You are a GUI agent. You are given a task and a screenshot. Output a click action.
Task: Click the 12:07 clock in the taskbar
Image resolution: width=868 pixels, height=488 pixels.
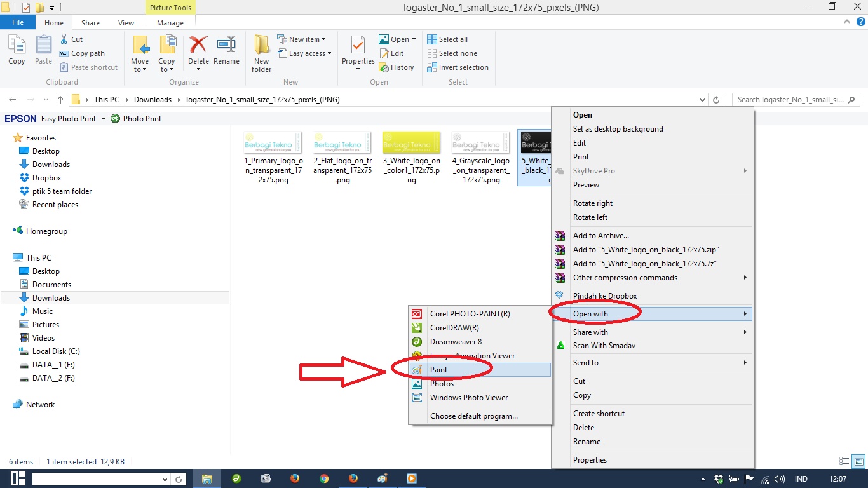point(838,479)
